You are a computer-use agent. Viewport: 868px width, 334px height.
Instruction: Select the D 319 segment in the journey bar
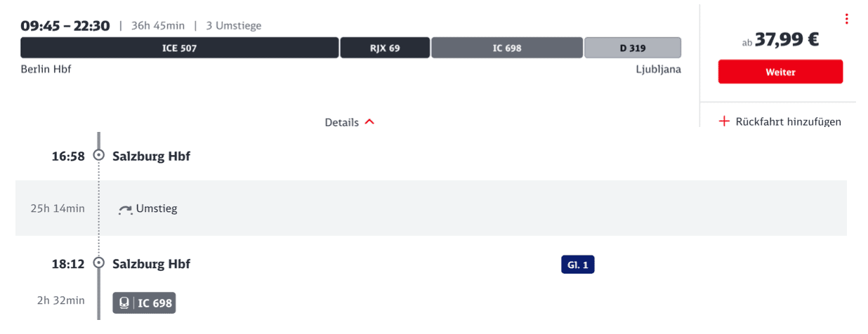click(633, 48)
